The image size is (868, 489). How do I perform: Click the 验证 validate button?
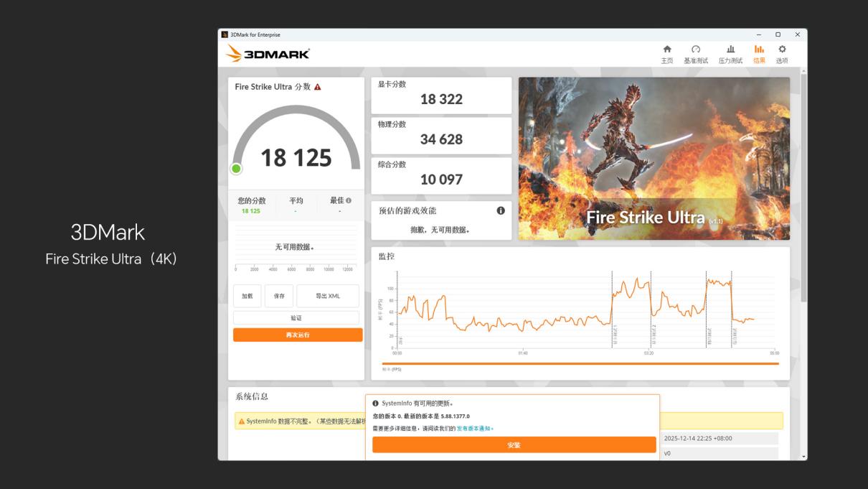296,317
